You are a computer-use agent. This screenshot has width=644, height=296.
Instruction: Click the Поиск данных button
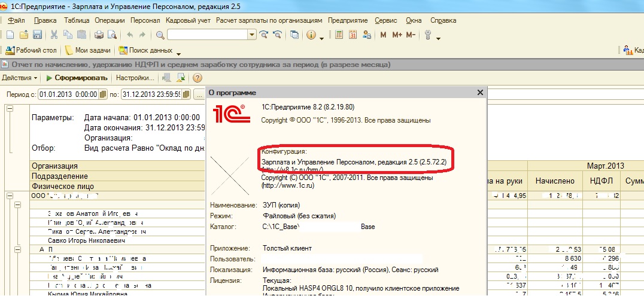coord(146,50)
